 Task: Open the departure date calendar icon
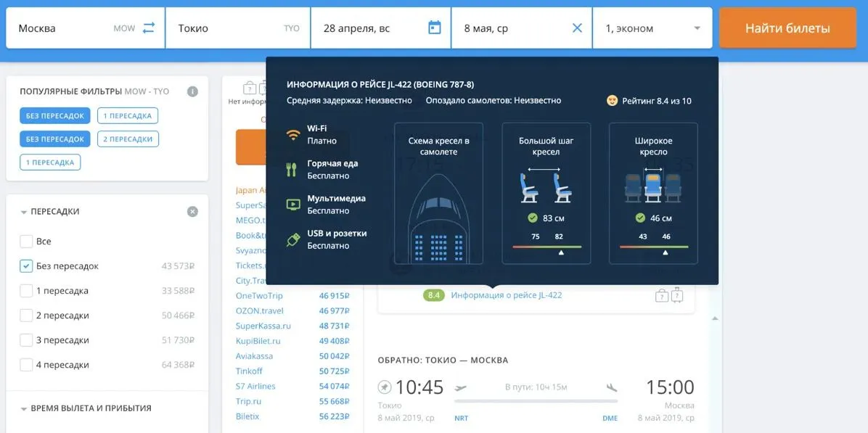pyautogui.click(x=434, y=28)
